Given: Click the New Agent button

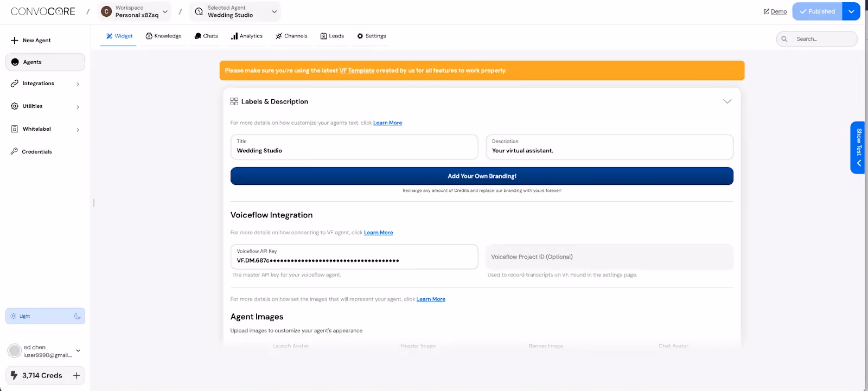Looking at the screenshot, I should (x=31, y=40).
